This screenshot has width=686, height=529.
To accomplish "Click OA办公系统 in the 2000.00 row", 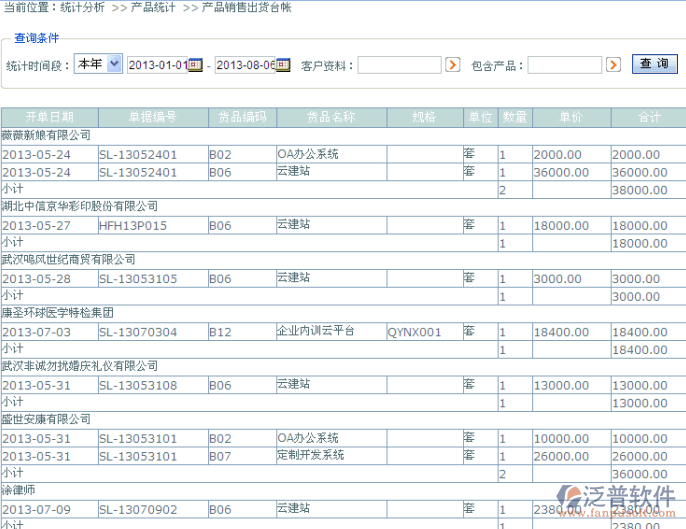I will tap(308, 154).
